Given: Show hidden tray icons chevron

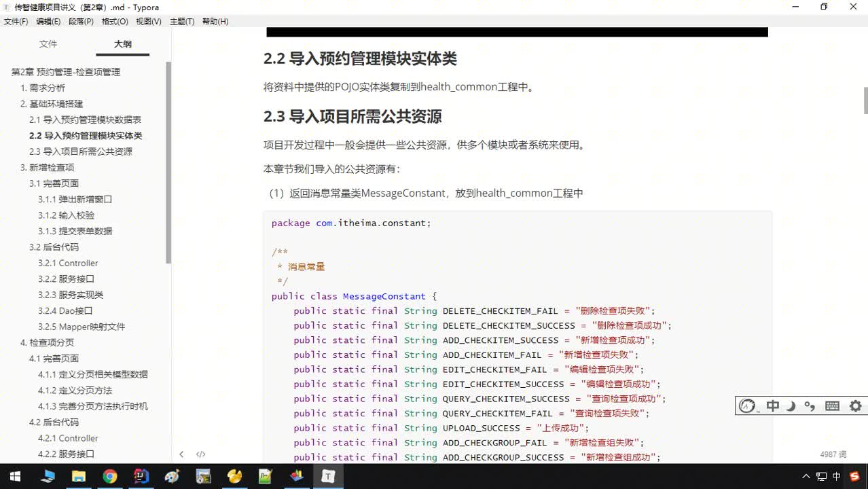Looking at the screenshot, I should pyautogui.click(x=806, y=477).
